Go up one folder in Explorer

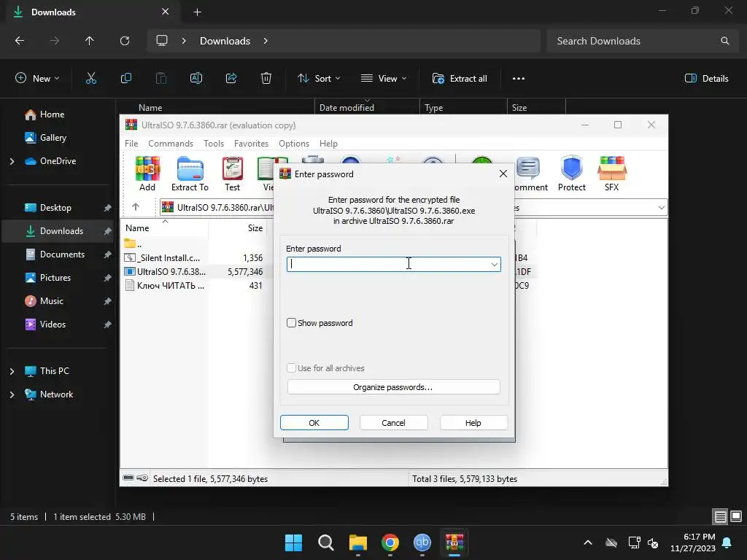coord(89,41)
